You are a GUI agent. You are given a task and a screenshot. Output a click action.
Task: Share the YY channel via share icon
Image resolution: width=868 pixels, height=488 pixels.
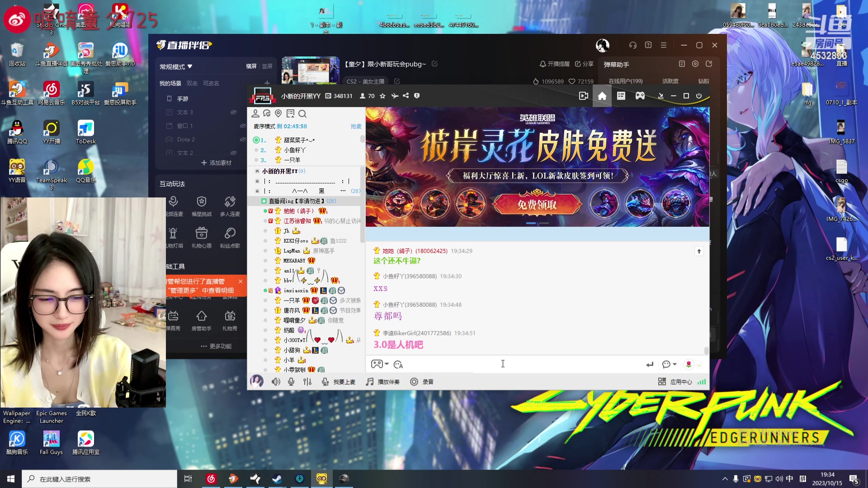406,96
